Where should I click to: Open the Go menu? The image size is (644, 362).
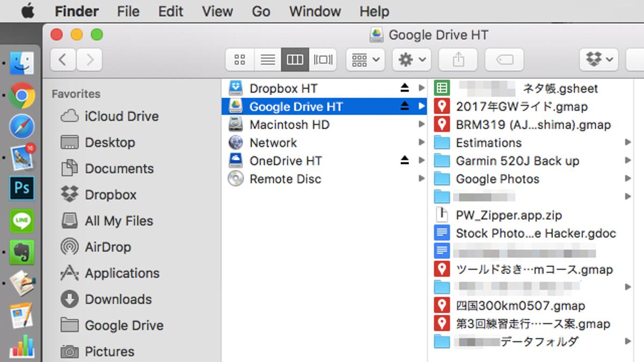pyautogui.click(x=261, y=11)
